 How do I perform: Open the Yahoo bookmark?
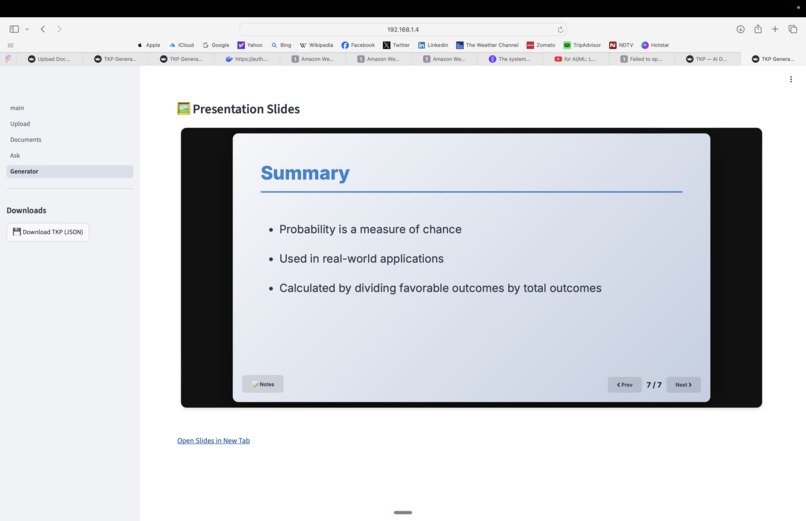click(250, 45)
